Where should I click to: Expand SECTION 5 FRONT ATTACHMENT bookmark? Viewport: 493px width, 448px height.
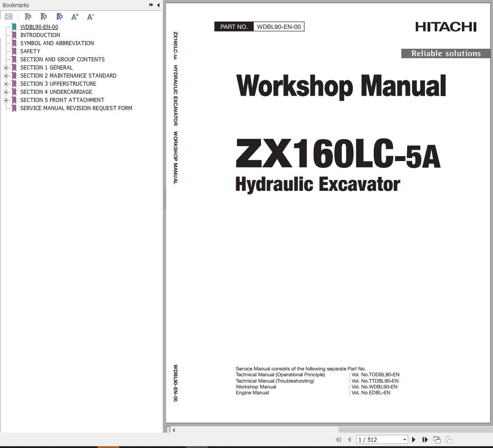tap(6, 101)
